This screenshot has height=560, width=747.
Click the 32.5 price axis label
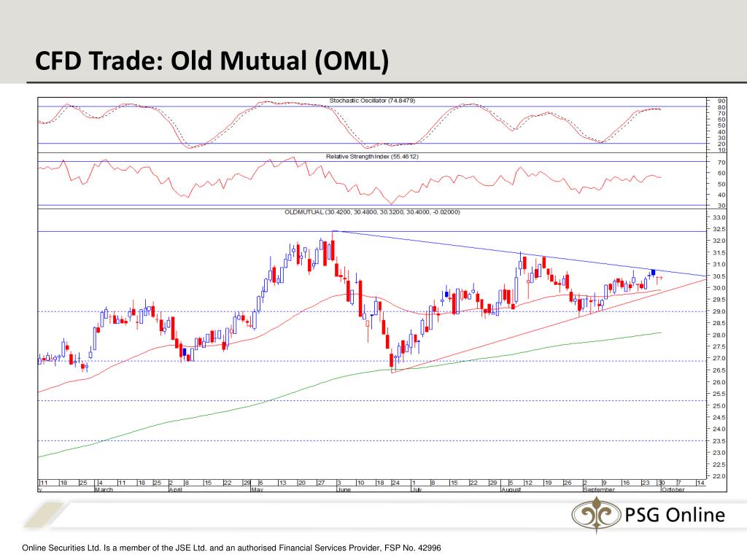(719, 229)
